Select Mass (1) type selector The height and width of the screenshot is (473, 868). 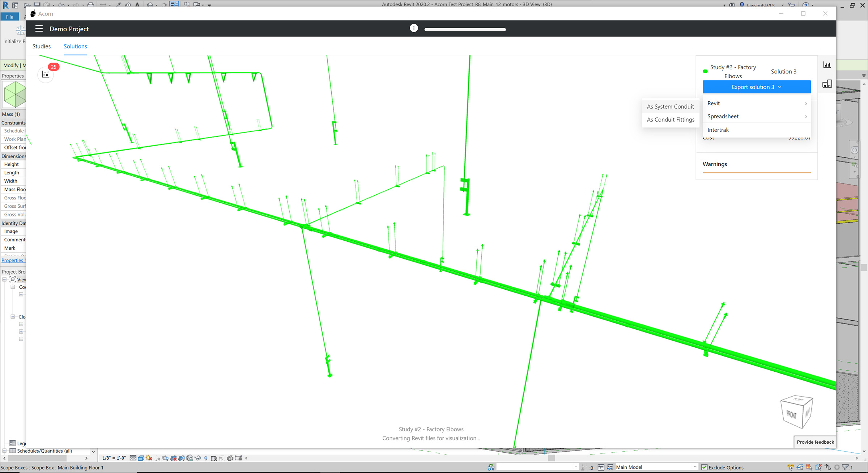(13, 114)
